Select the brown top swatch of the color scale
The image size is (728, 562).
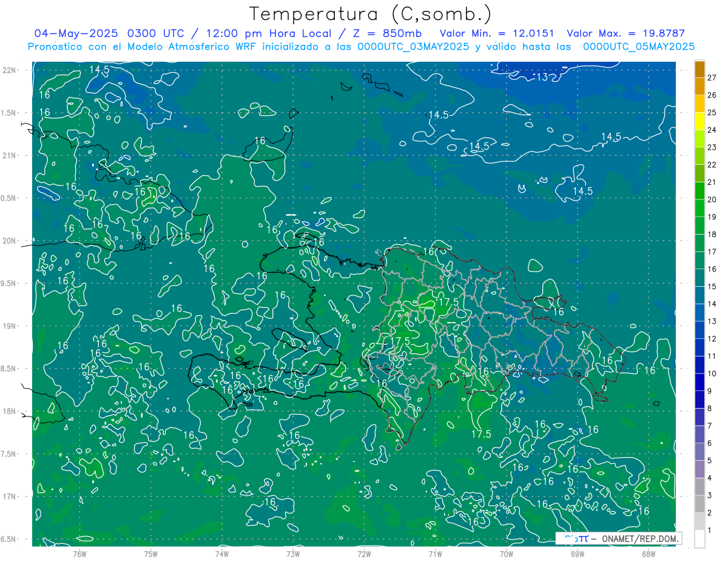click(699, 69)
